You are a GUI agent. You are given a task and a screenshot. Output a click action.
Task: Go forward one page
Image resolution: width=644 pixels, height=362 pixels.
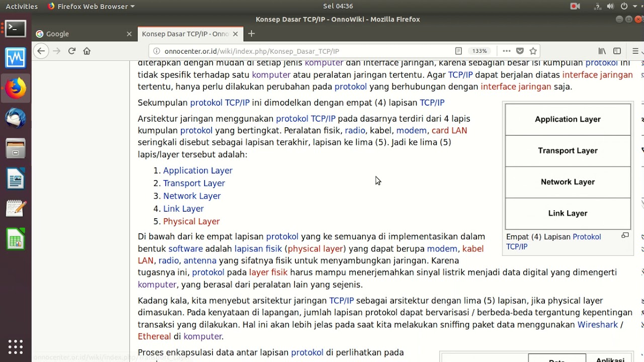click(x=56, y=51)
